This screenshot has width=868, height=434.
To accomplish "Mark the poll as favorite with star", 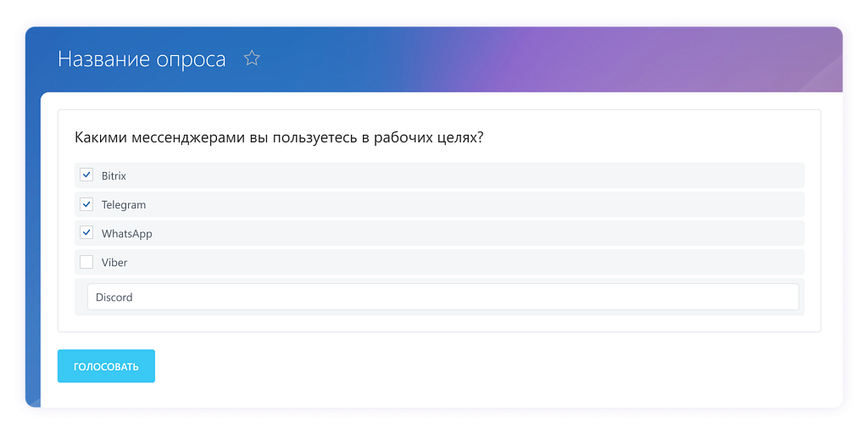I will tap(252, 58).
